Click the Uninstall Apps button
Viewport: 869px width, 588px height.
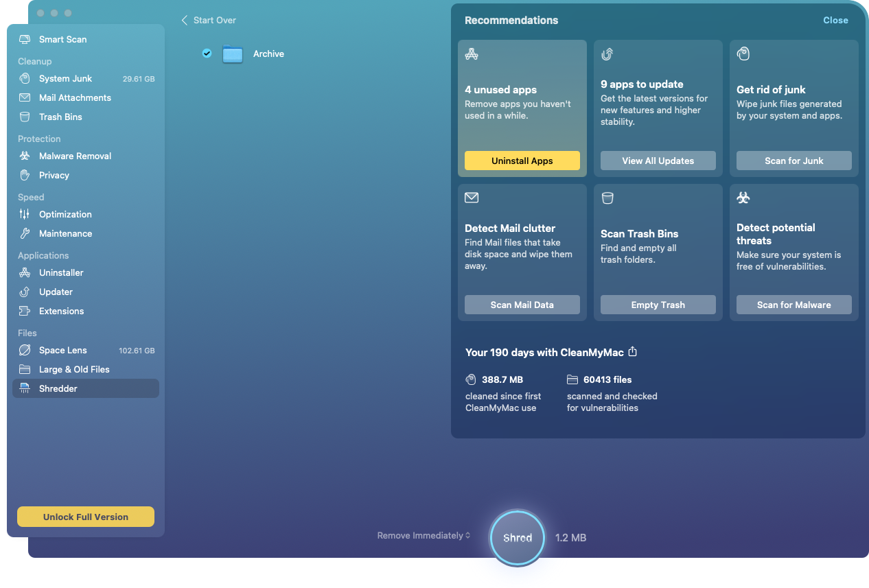pyautogui.click(x=522, y=161)
